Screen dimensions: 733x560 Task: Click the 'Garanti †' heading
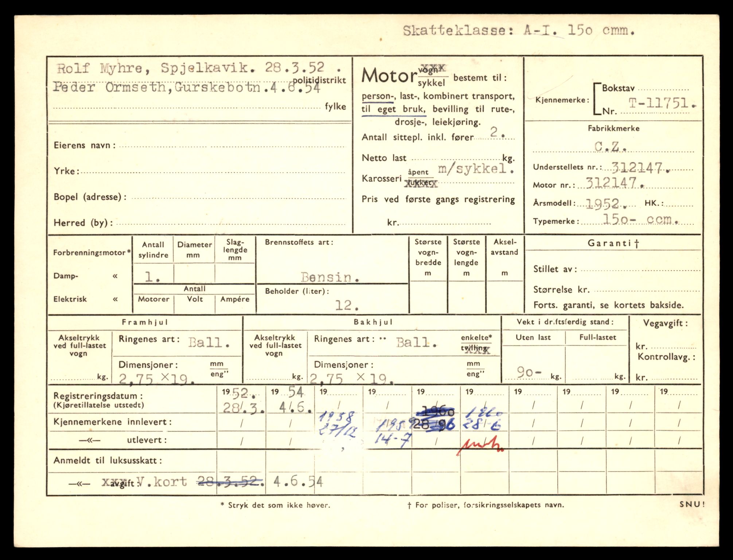click(613, 243)
